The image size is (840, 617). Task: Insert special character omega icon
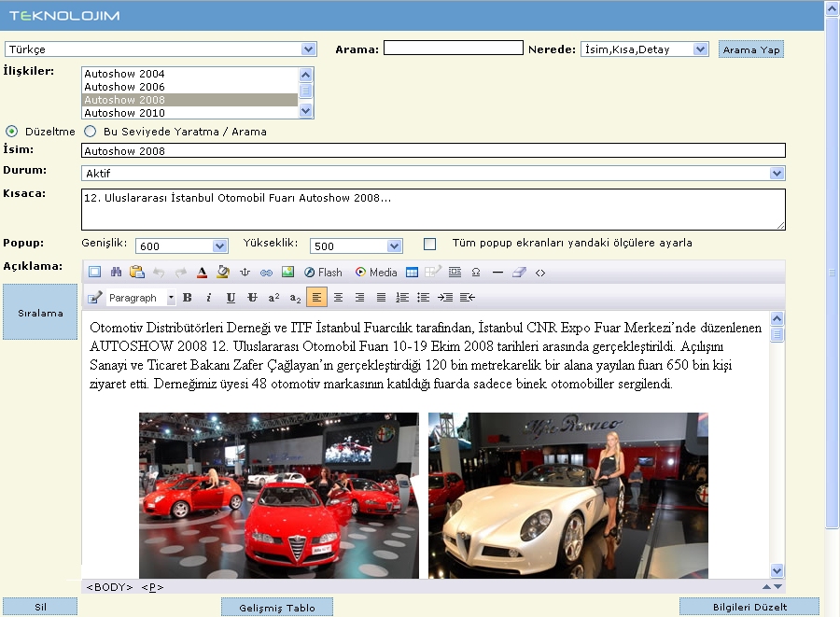pyautogui.click(x=476, y=272)
